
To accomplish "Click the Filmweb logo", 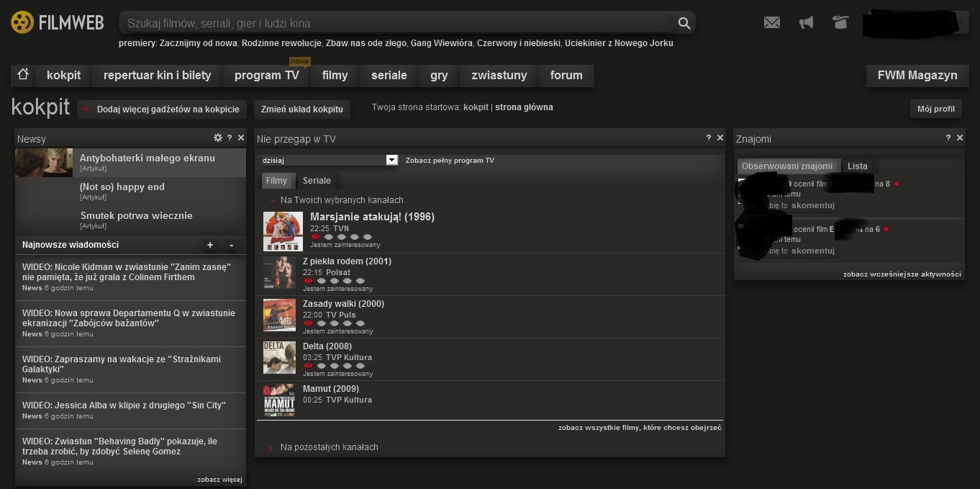I will click(57, 22).
